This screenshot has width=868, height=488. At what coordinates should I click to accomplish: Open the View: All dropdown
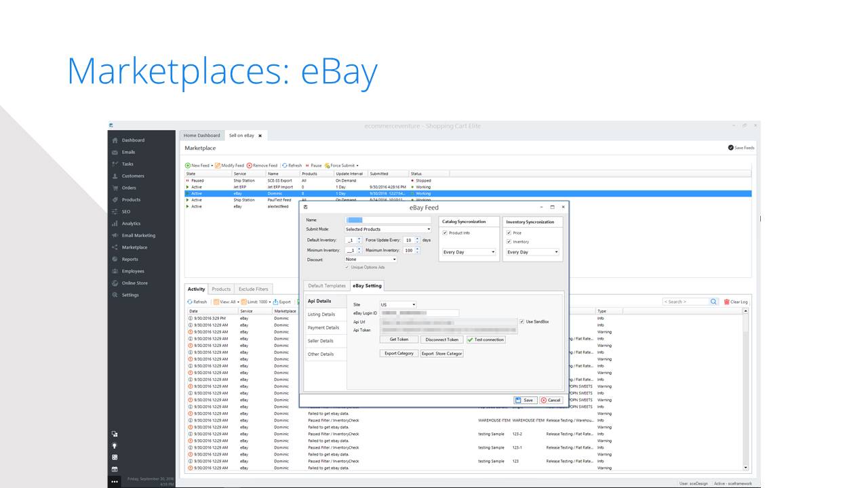point(225,302)
